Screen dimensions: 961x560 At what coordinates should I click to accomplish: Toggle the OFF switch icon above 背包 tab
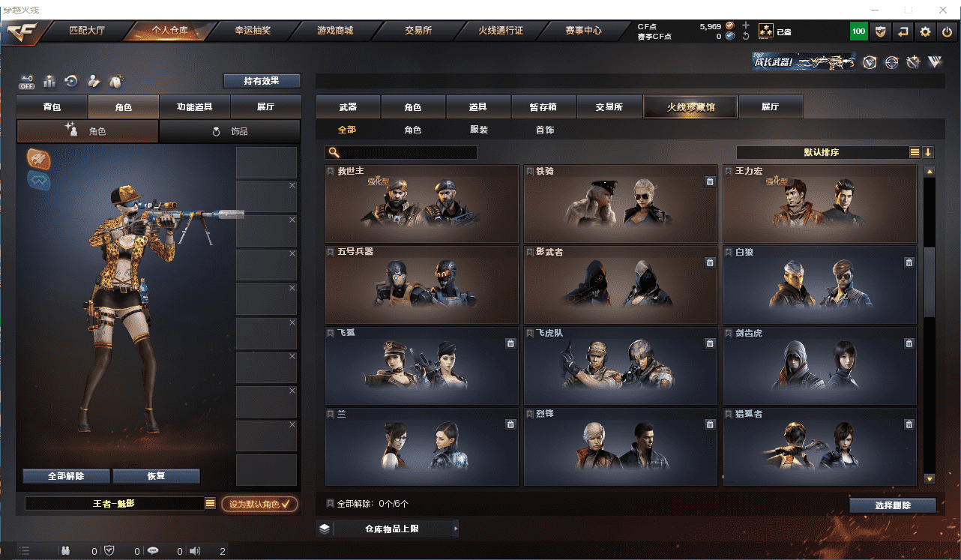[x=27, y=81]
